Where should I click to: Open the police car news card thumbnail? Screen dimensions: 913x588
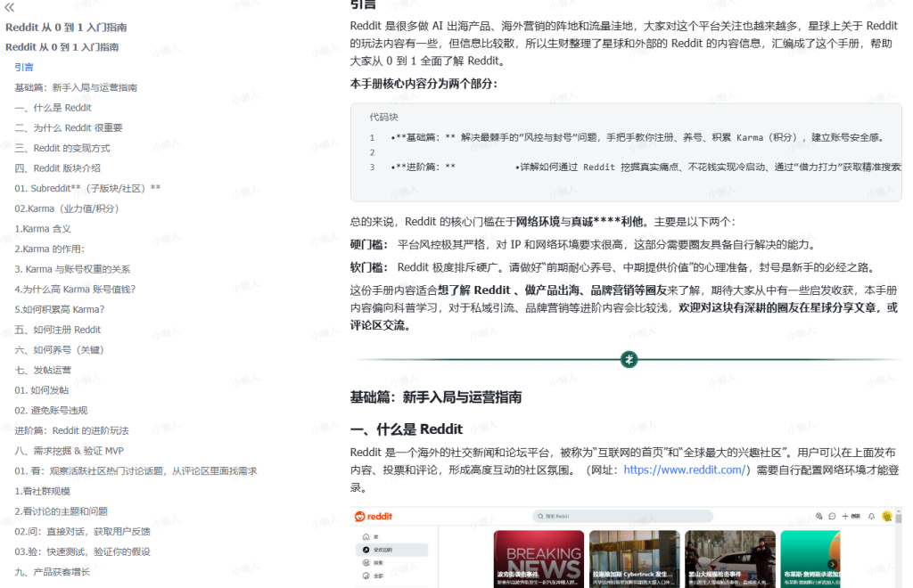[730, 559]
